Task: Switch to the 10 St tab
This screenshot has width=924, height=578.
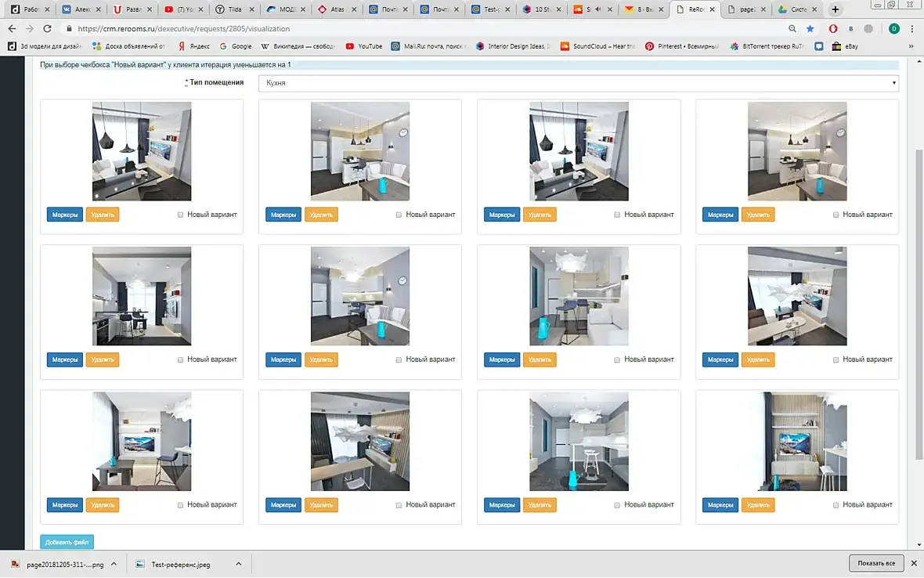Action: point(542,9)
